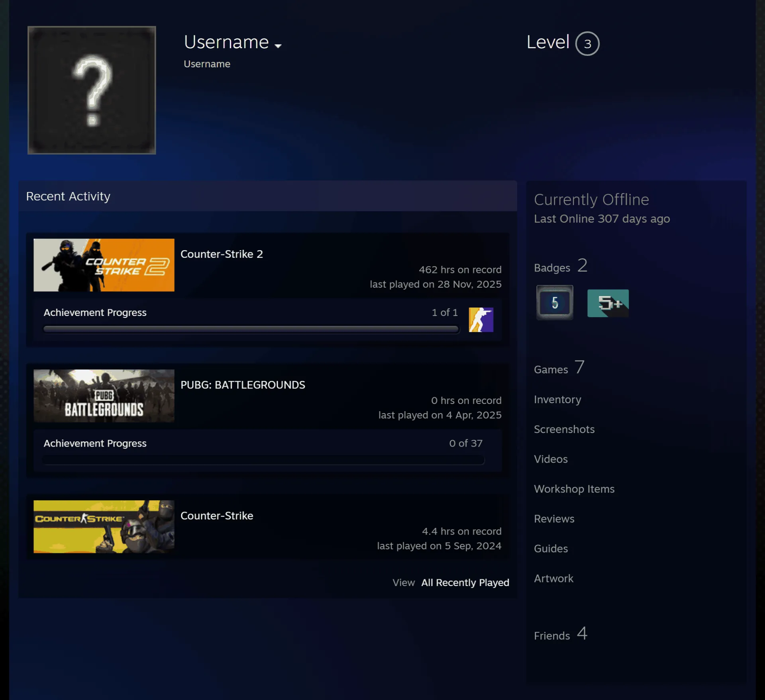765x700 pixels.
Task: Go to Workshop Items
Action: click(574, 489)
